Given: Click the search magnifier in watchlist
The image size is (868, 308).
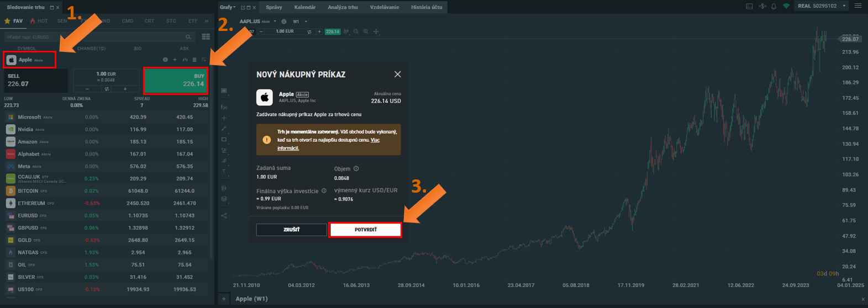Looking at the screenshot, I should pyautogui.click(x=188, y=37).
